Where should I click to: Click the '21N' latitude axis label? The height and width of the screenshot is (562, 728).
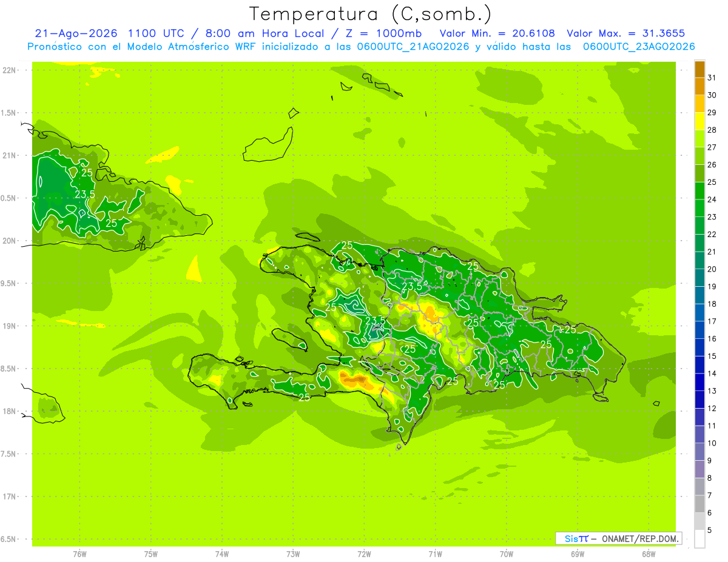tap(10, 156)
